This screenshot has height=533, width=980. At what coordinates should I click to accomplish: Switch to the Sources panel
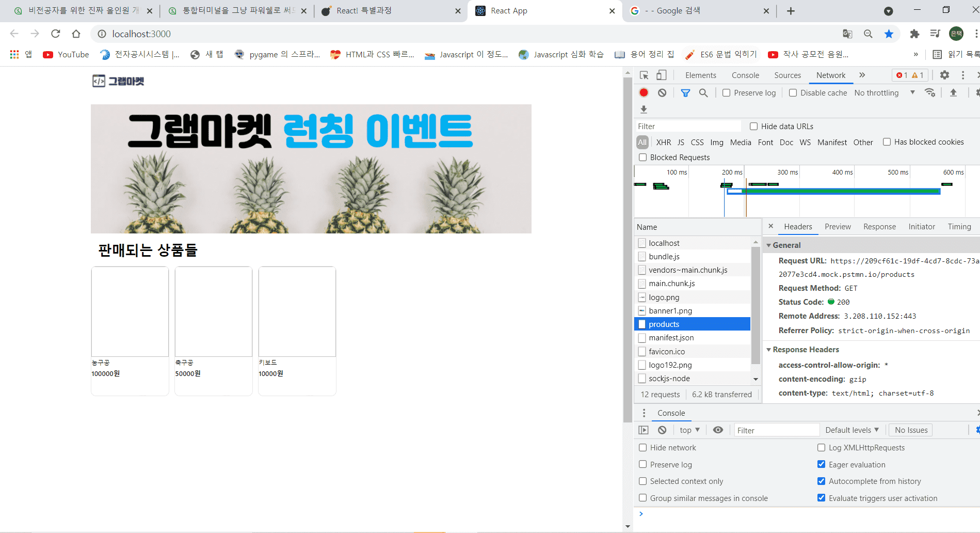[788, 75]
